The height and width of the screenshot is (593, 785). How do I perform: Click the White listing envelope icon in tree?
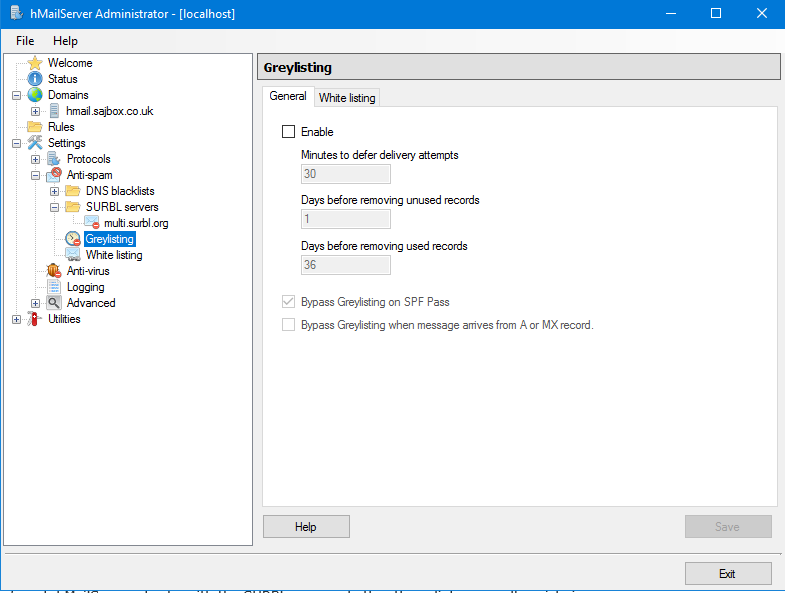point(73,255)
